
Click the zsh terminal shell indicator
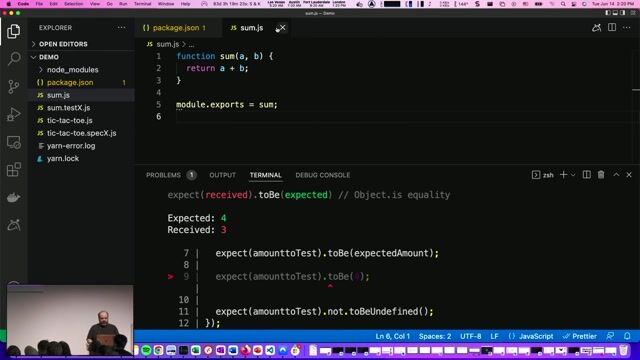pyautogui.click(x=543, y=175)
